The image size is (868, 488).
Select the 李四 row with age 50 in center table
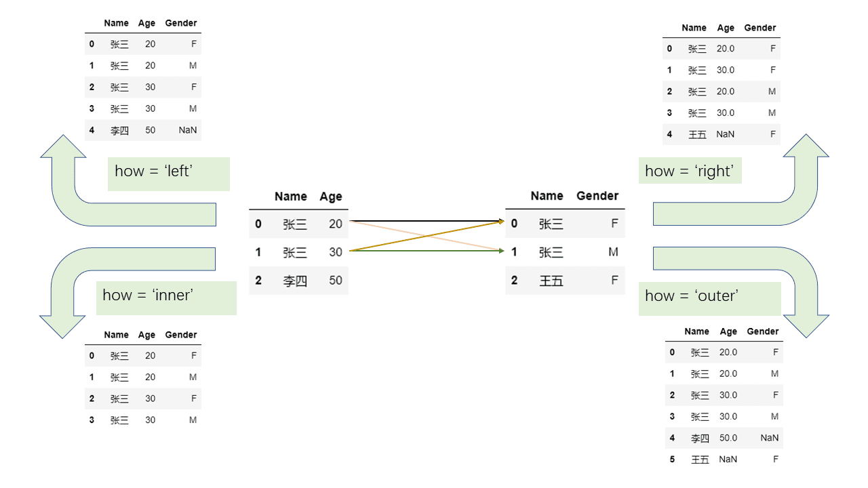click(299, 281)
